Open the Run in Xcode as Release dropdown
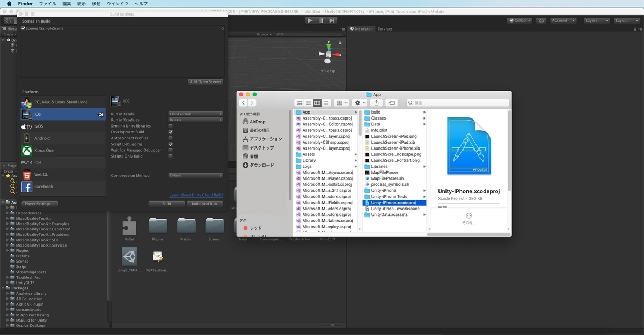Image resolution: width=644 pixels, height=335 pixels. [195, 120]
